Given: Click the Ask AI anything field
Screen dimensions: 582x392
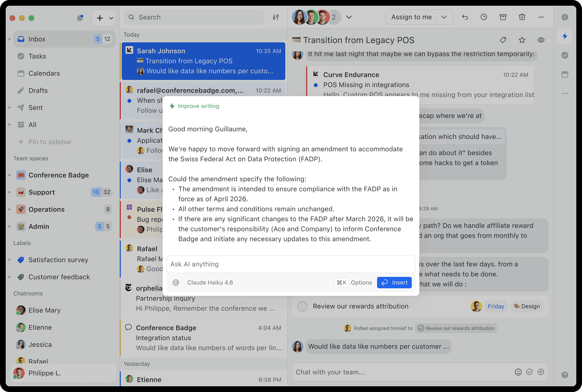Looking at the screenshot, I should click(291, 264).
